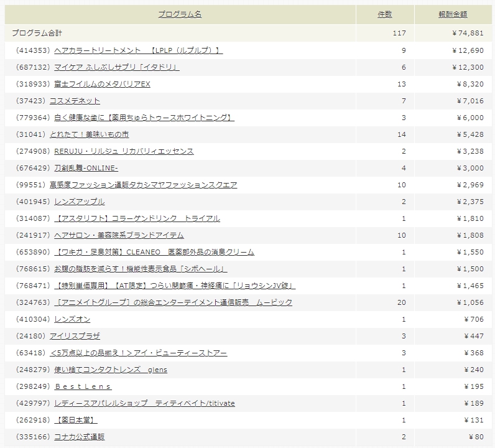Select reward amount ¥3,000
This screenshot has height=448, width=495.
[470, 168]
